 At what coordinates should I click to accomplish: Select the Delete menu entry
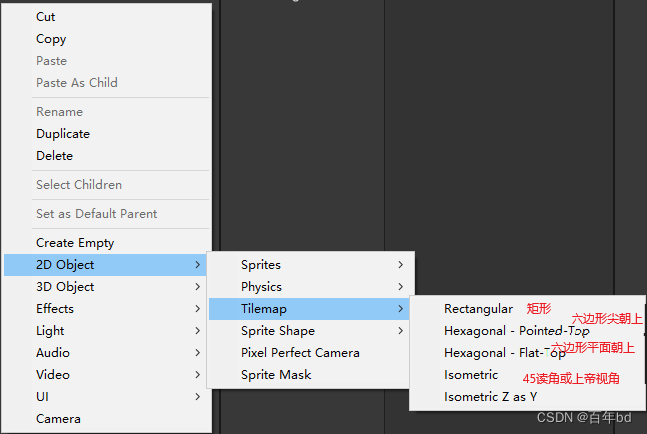[54, 156]
